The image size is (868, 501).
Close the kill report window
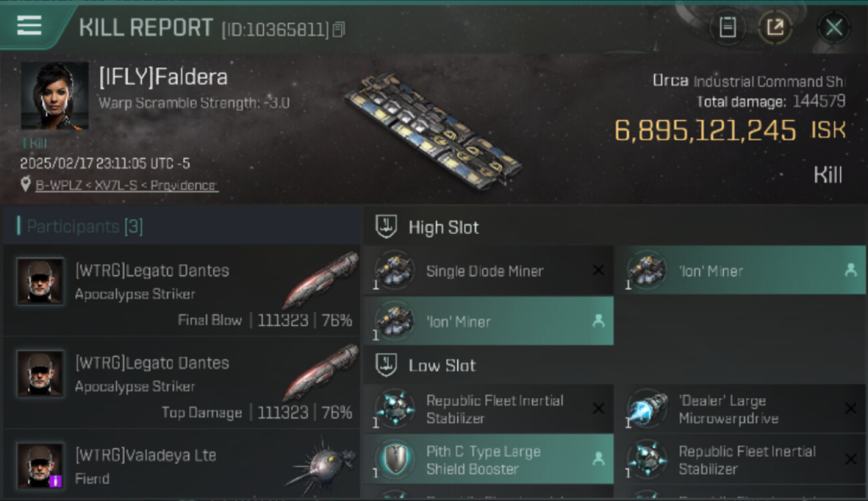tap(833, 27)
